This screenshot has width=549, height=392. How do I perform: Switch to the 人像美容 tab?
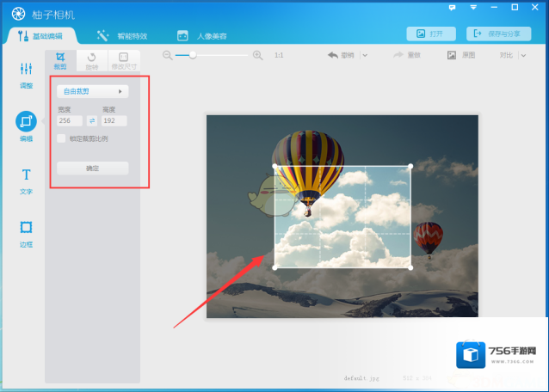coord(202,36)
